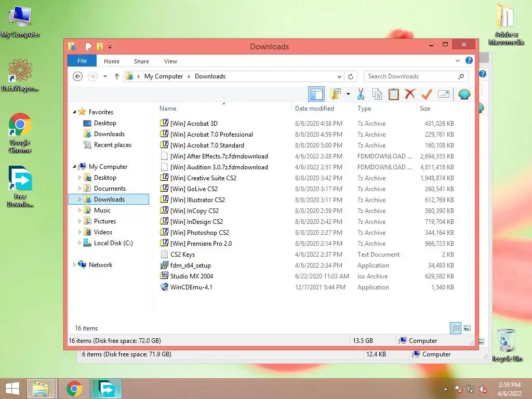The width and height of the screenshot is (532, 399).
Task: Click the Chrome taskbar icon
Action: click(x=74, y=389)
